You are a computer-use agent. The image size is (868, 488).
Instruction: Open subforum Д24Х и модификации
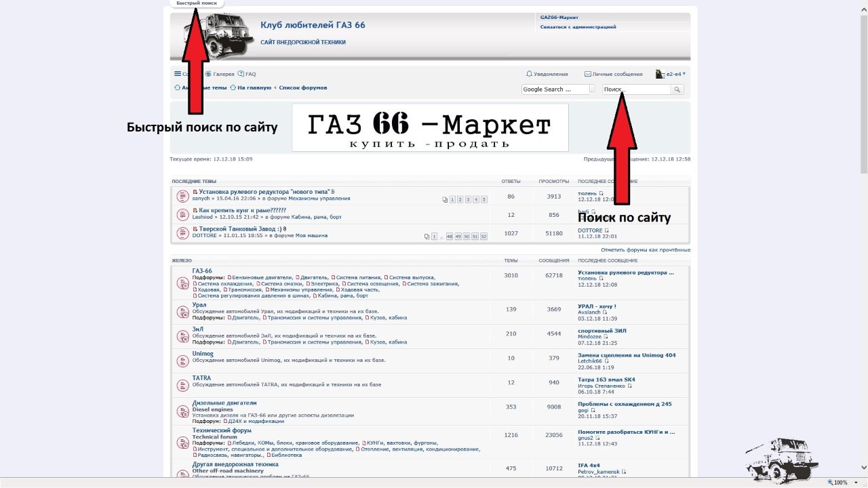pos(256,421)
